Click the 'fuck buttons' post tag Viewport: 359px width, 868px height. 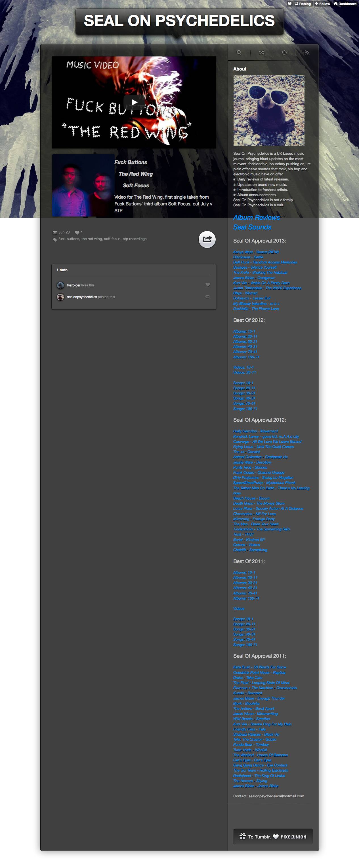tap(69, 239)
